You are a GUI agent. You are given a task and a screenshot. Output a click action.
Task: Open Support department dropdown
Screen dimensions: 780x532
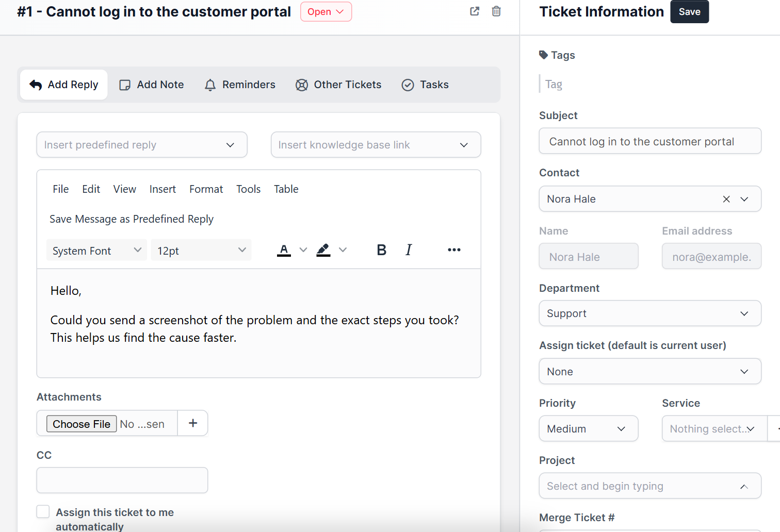tap(650, 313)
